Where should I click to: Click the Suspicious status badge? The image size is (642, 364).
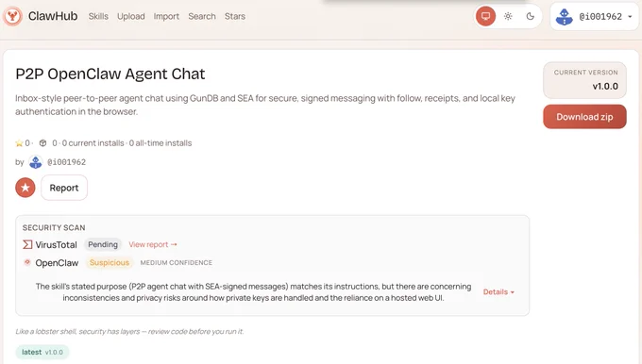(x=110, y=262)
